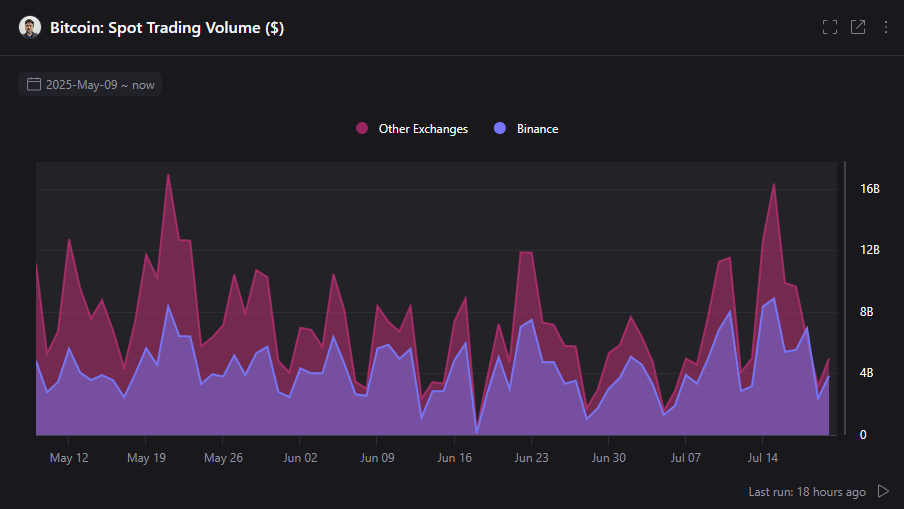Viewport: 904px width, 509px height.
Task: Open the 2025-May-09 ~ now date range
Action: (x=100, y=85)
